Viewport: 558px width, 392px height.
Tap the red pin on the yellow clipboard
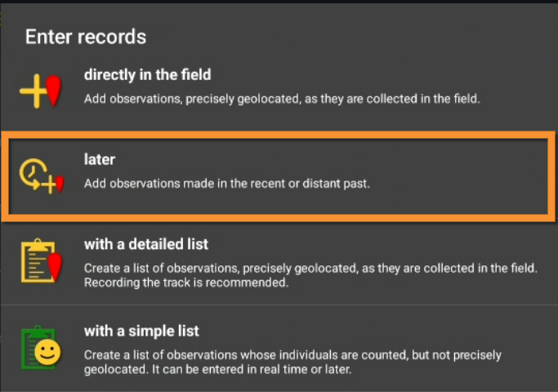click(54, 265)
